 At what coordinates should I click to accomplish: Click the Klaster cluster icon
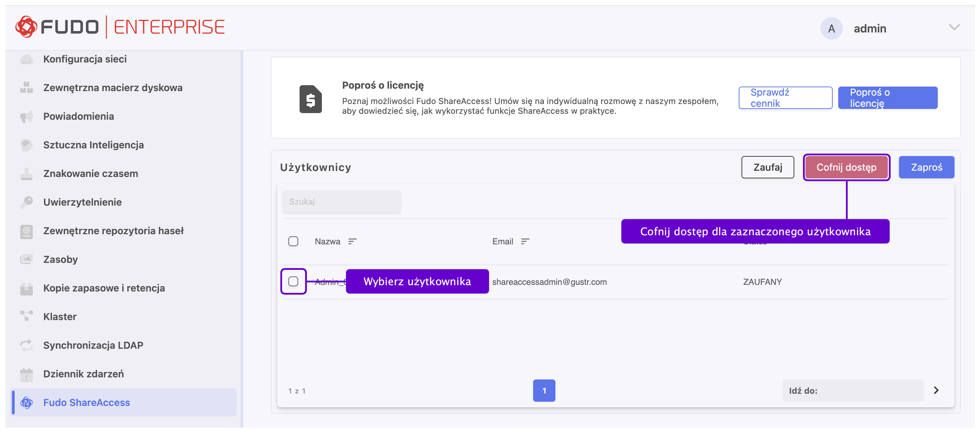pos(26,316)
